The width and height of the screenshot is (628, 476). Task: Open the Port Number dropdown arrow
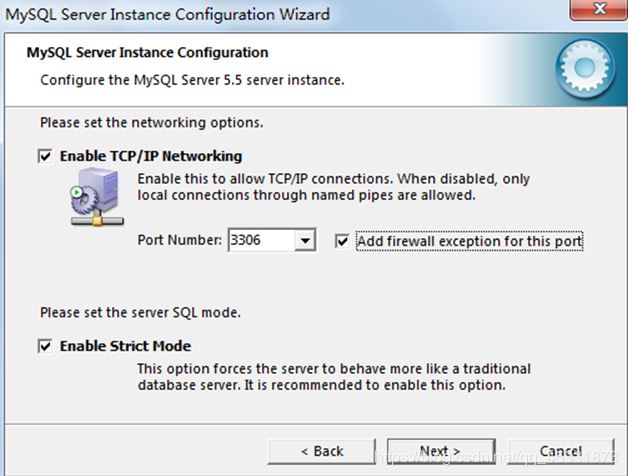click(x=306, y=241)
